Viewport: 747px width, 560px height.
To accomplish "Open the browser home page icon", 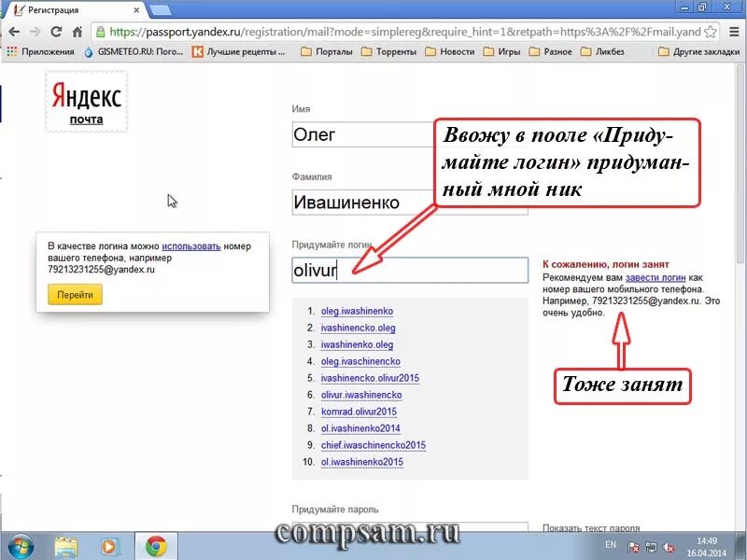I will click(x=78, y=32).
